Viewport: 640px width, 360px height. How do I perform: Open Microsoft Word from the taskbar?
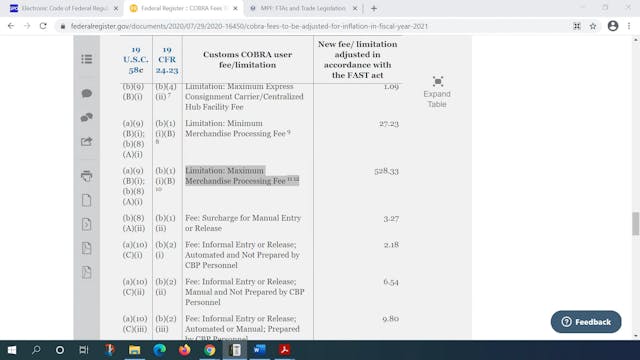pyautogui.click(x=260, y=350)
